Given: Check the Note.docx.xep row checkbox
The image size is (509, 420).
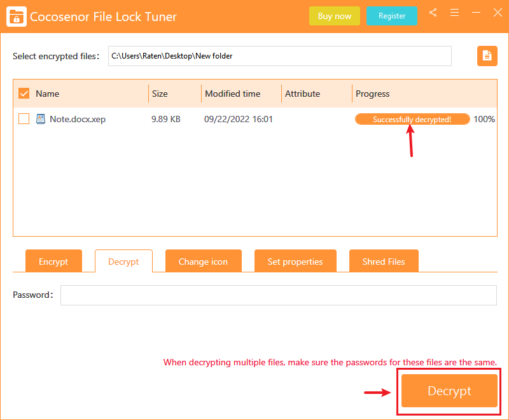Looking at the screenshot, I should pyautogui.click(x=24, y=119).
